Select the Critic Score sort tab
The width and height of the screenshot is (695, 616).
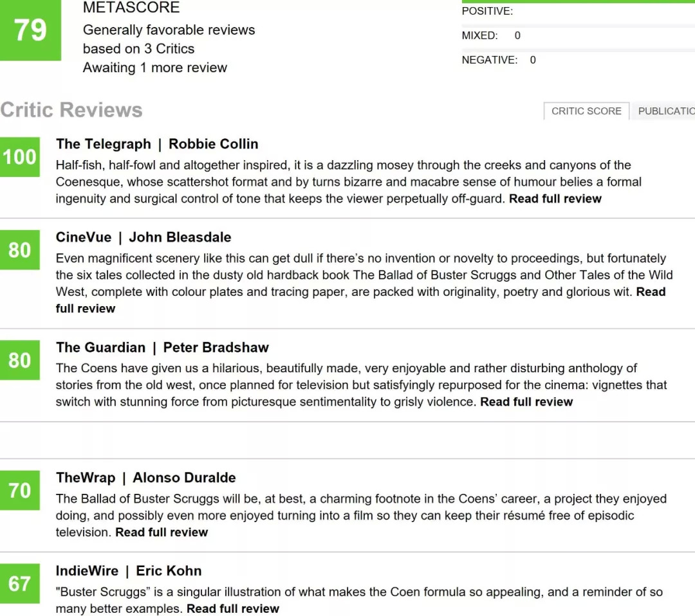pyautogui.click(x=586, y=111)
